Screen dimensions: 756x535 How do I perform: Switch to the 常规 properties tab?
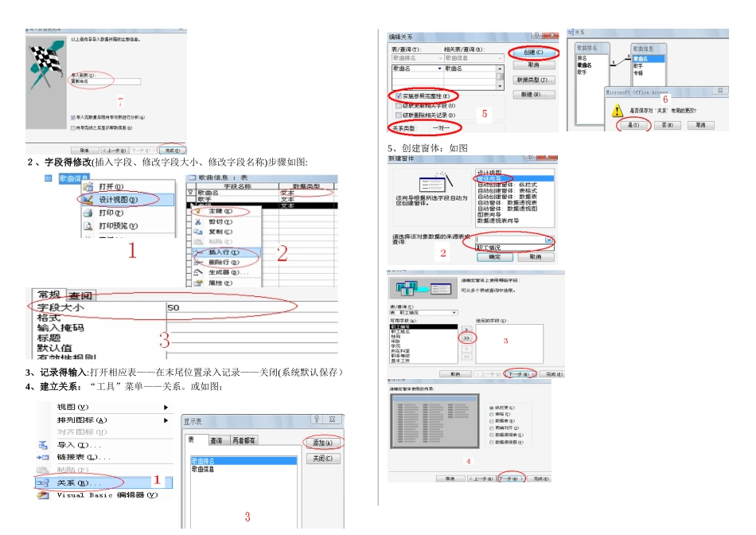point(49,295)
